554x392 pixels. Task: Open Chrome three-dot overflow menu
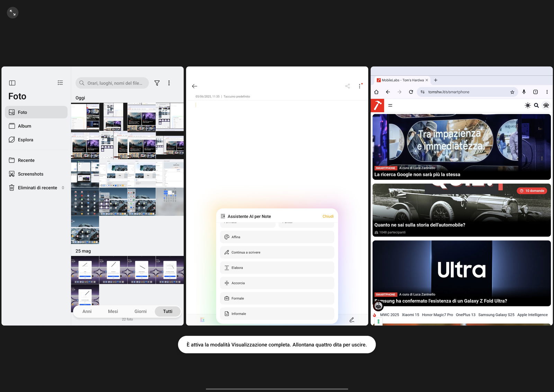(x=547, y=92)
